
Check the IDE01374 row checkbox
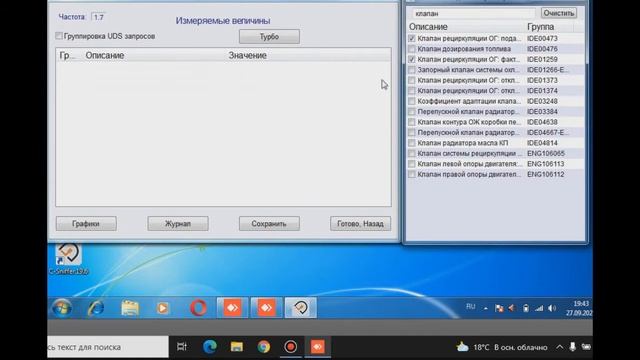412,91
